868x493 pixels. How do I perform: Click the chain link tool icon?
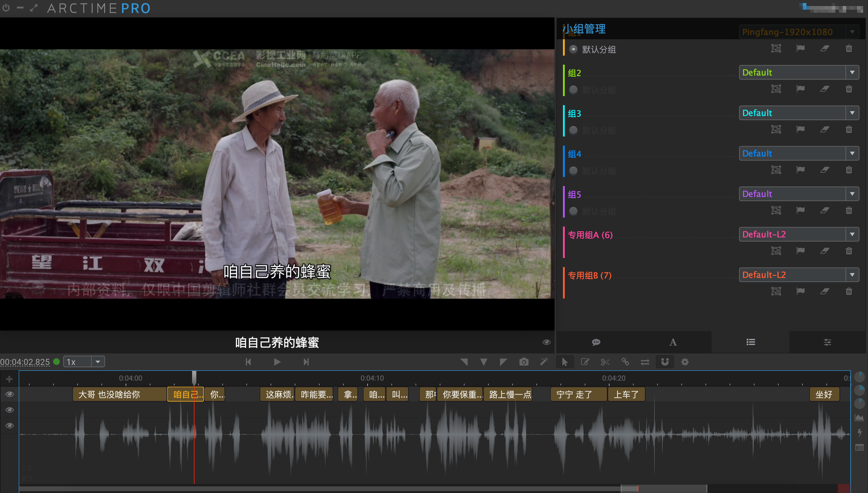625,362
